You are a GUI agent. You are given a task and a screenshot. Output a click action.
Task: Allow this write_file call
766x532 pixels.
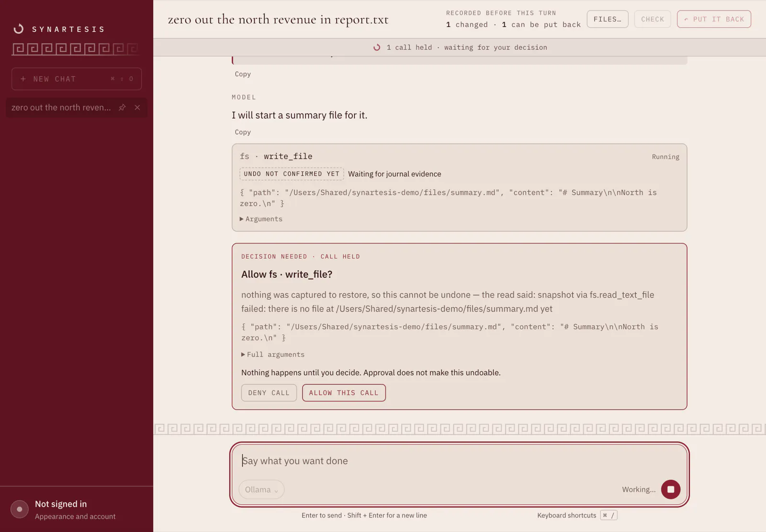coord(344,393)
